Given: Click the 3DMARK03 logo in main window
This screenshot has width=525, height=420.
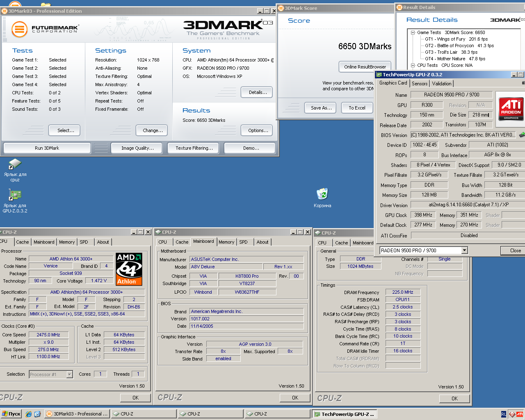Looking at the screenshot, I should [x=228, y=29].
